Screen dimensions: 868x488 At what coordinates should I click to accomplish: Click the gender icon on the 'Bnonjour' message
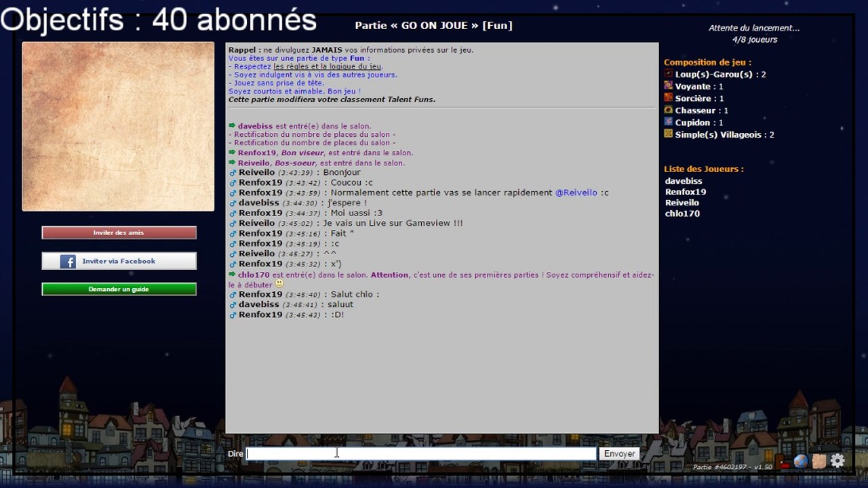pos(233,173)
